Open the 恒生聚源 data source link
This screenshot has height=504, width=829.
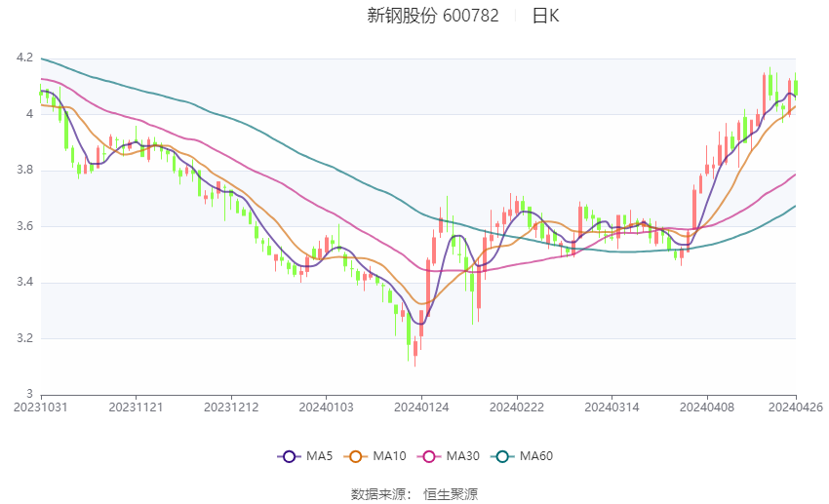click(x=451, y=494)
